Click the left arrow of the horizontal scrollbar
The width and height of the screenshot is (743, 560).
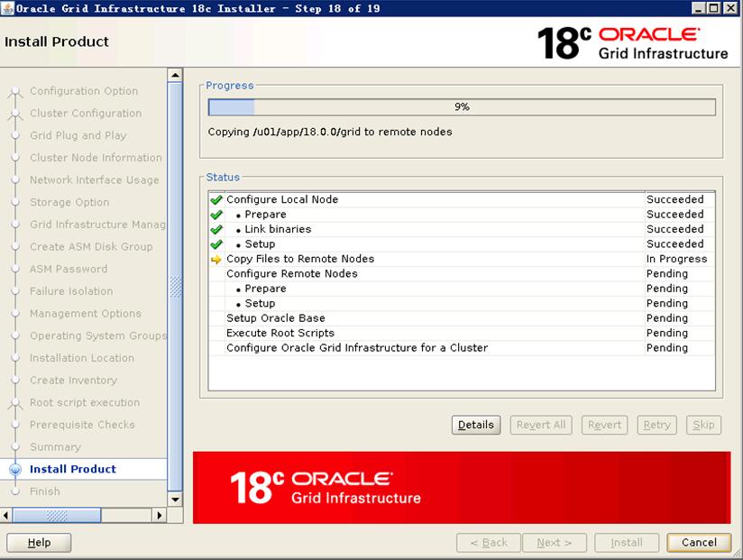[5, 515]
